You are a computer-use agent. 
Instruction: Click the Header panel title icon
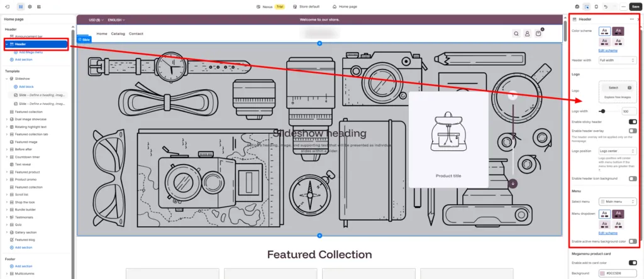[x=574, y=19]
